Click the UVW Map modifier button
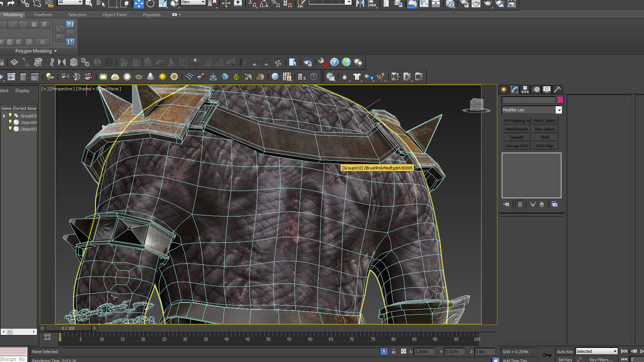Image resolution: width=644 pixels, height=362 pixels. [x=545, y=146]
